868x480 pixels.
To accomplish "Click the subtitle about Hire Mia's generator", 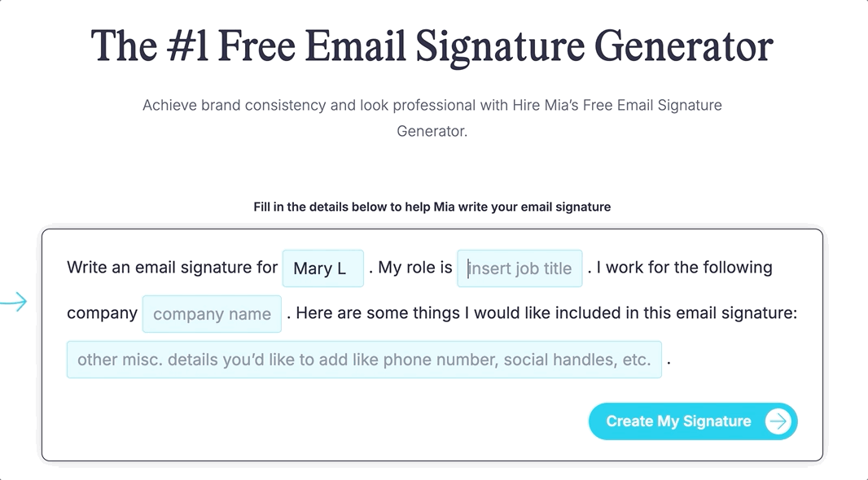I will coord(432,117).
